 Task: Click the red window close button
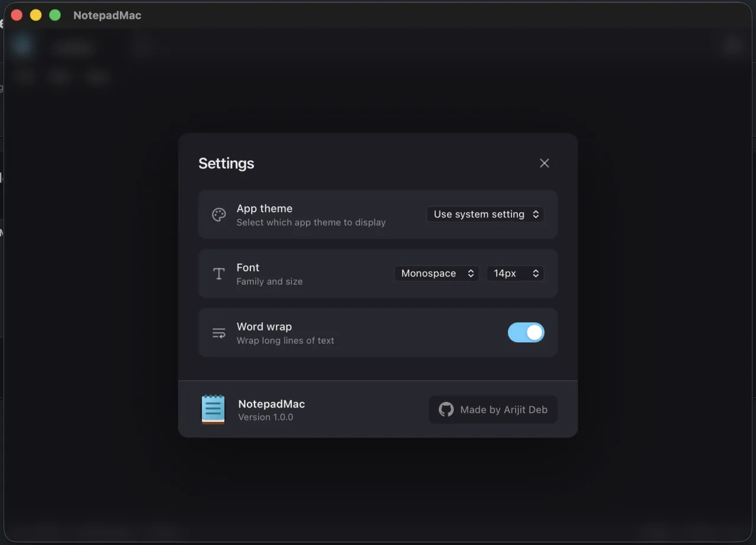click(17, 15)
